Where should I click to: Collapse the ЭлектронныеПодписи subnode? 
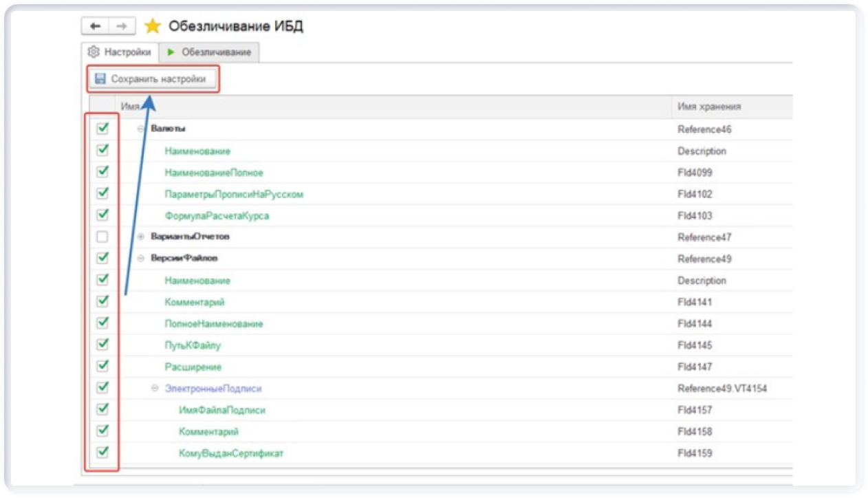pyautogui.click(x=155, y=389)
